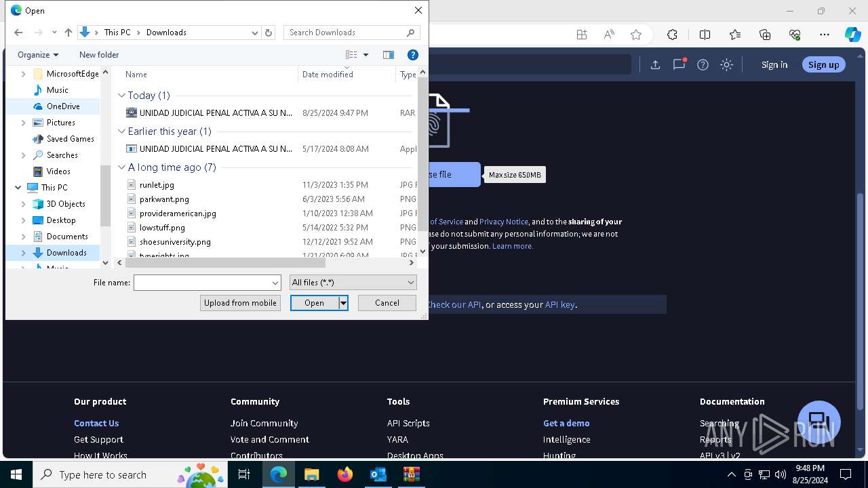
Task: Click the File name input field
Action: coord(202,283)
